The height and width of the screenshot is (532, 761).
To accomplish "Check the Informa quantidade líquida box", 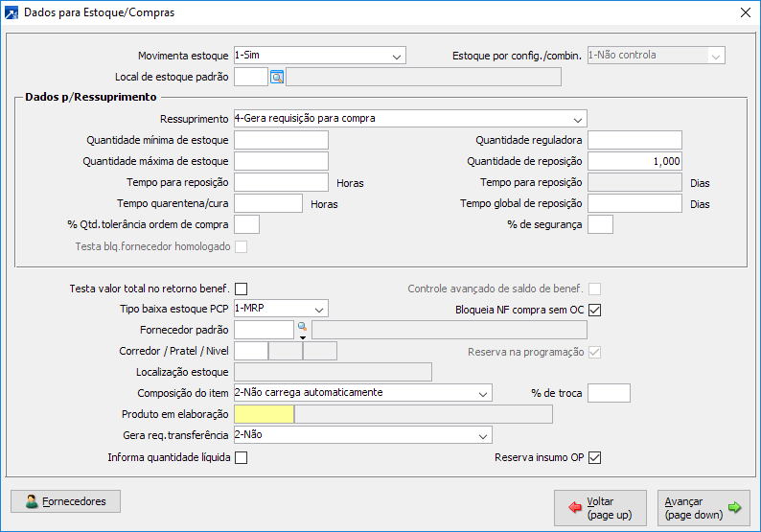I will pyautogui.click(x=242, y=457).
